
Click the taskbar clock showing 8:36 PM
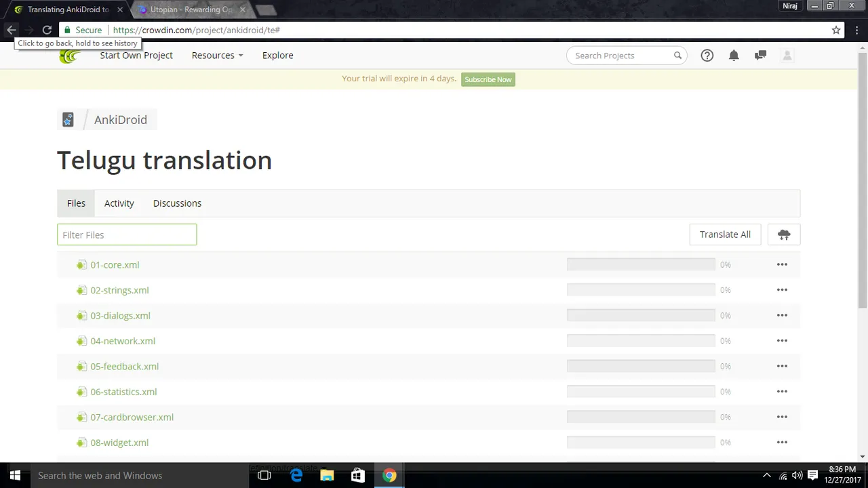click(x=842, y=474)
